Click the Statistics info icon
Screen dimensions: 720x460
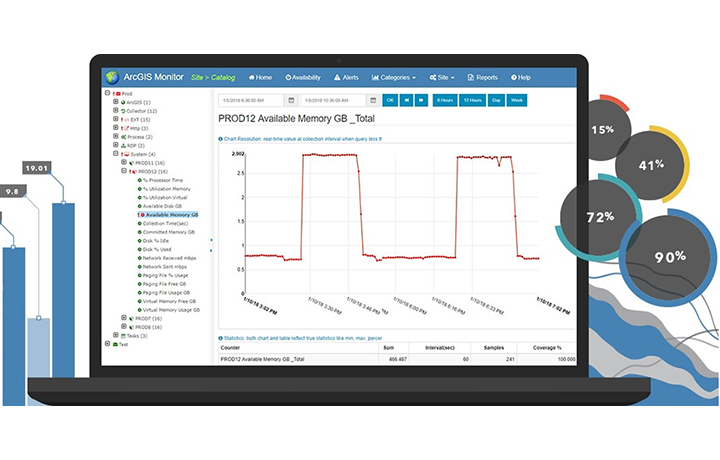point(220,338)
